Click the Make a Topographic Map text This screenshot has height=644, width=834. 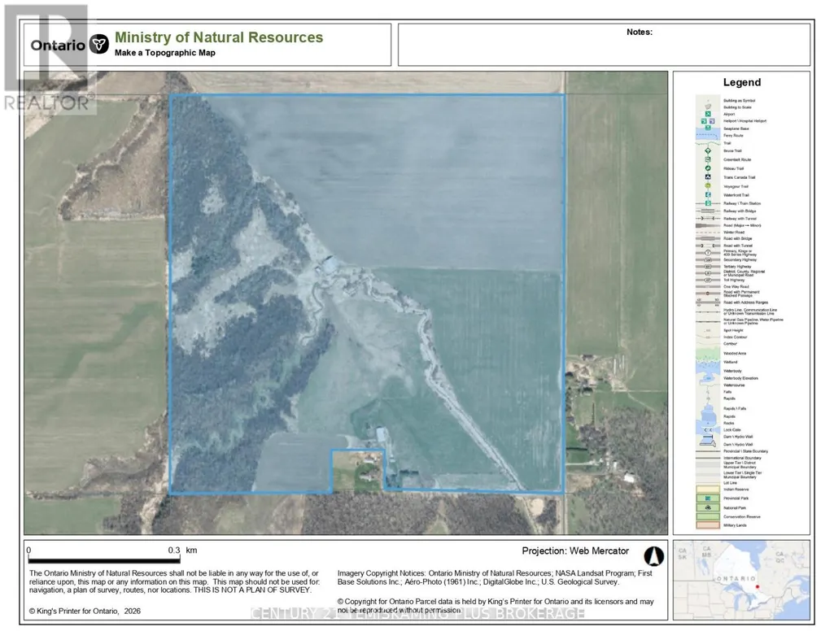165,53
